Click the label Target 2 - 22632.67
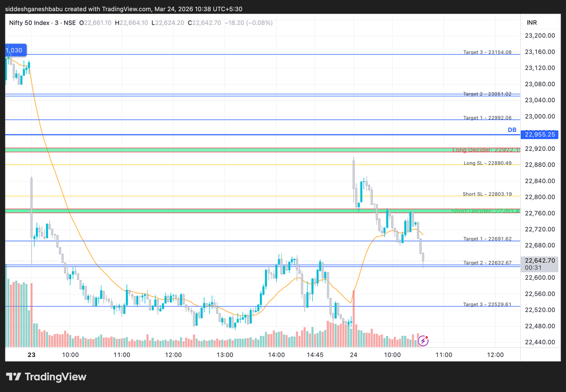 (x=487, y=263)
